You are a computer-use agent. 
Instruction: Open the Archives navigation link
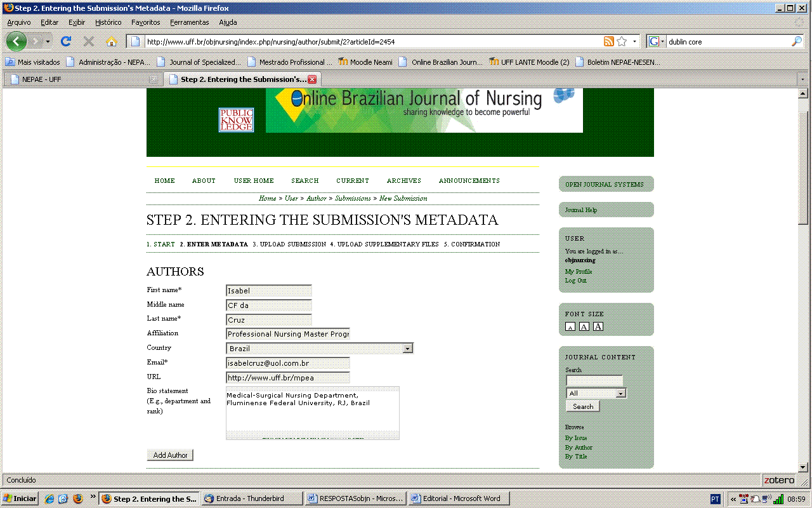pos(403,181)
